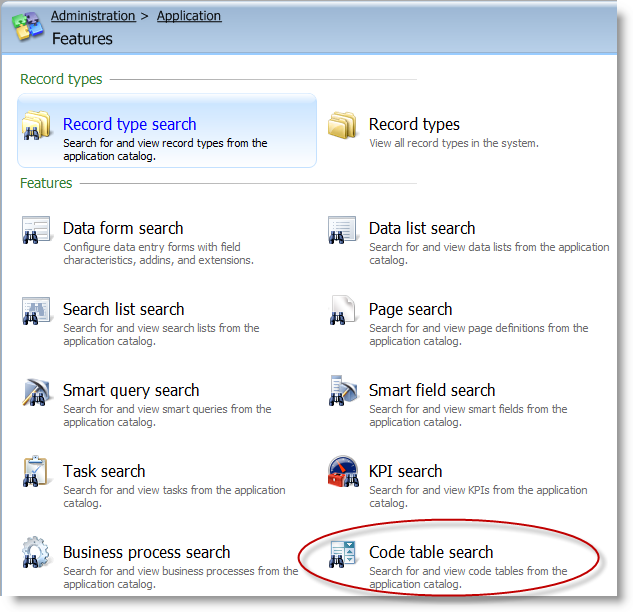Click 'View all record types in the system.' text
This screenshot has width=633, height=612.
[x=454, y=143]
